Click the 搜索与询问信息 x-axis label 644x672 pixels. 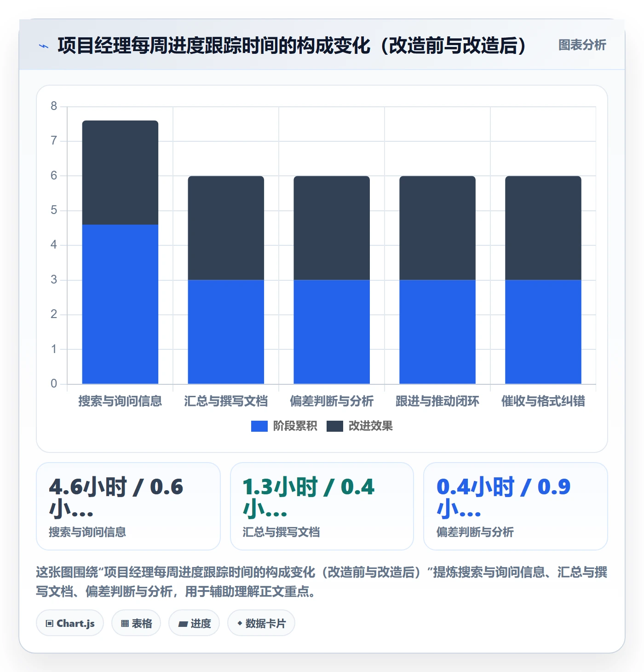[x=120, y=401]
